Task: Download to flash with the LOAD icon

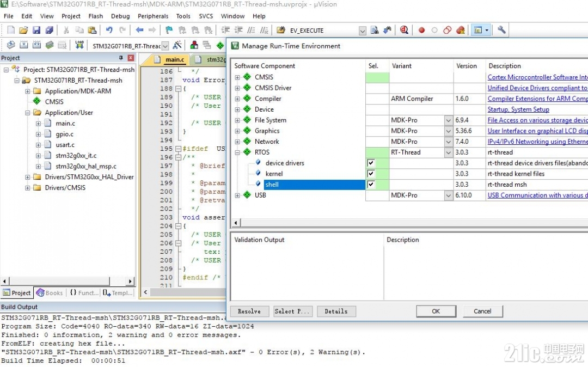Action: click(79, 45)
